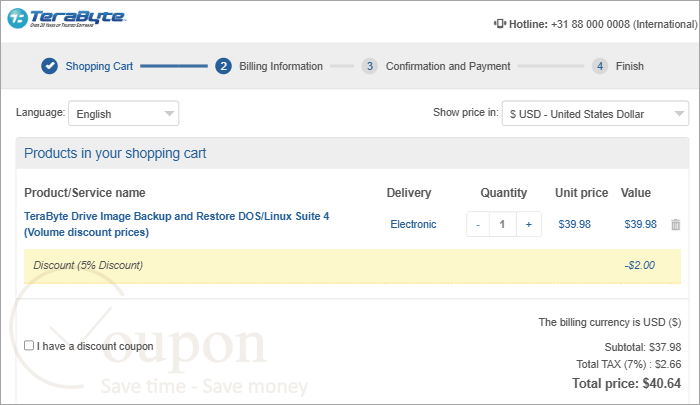Click the Value column header
This screenshot has height=405, width=700.
[636, 193]
